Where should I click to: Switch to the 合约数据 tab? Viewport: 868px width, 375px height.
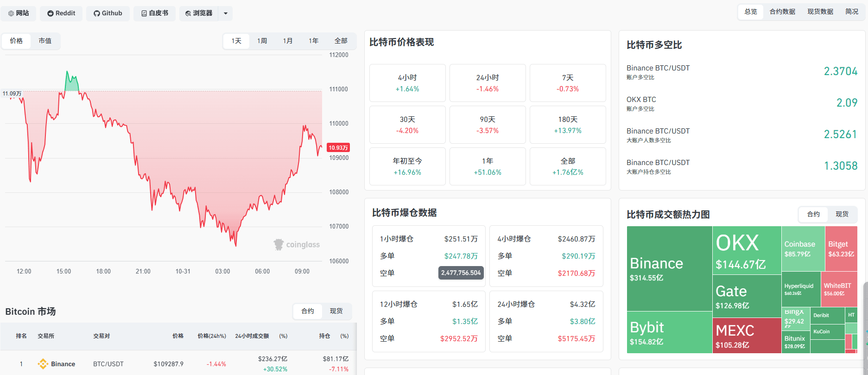[x=782, y=12]
